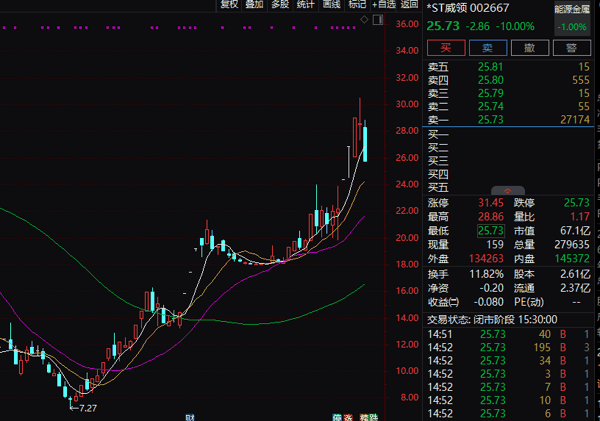Screen dimensions: 600x421
Task: Select the 14:52 tick with volume 34
Action: coord(509,361)
